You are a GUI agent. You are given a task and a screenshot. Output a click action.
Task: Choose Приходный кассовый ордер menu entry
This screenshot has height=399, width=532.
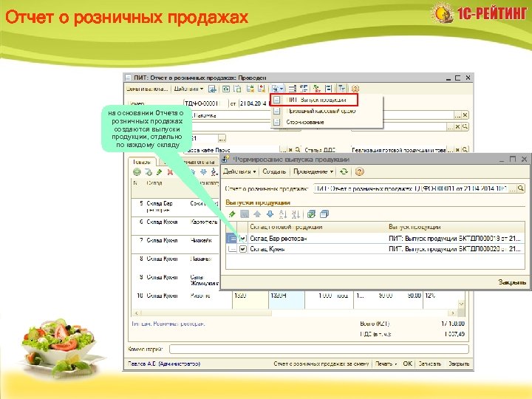[x=321, y=111]
